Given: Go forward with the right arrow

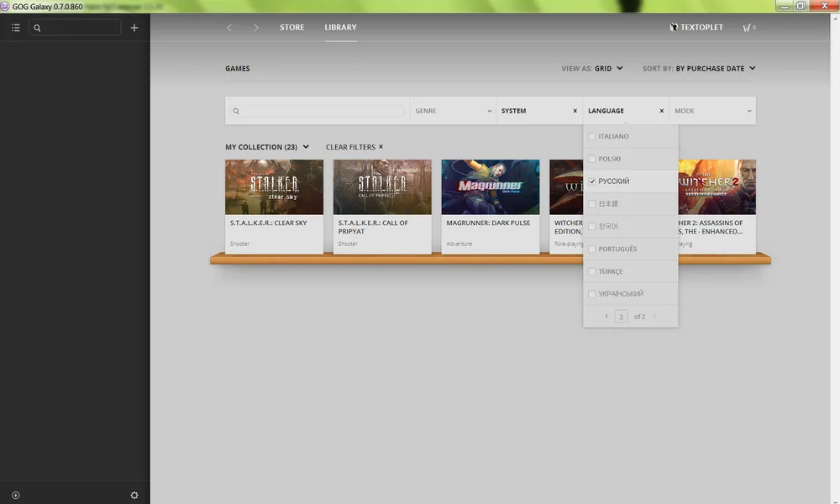Looking at the screenshot, I should tap(256, 28).
